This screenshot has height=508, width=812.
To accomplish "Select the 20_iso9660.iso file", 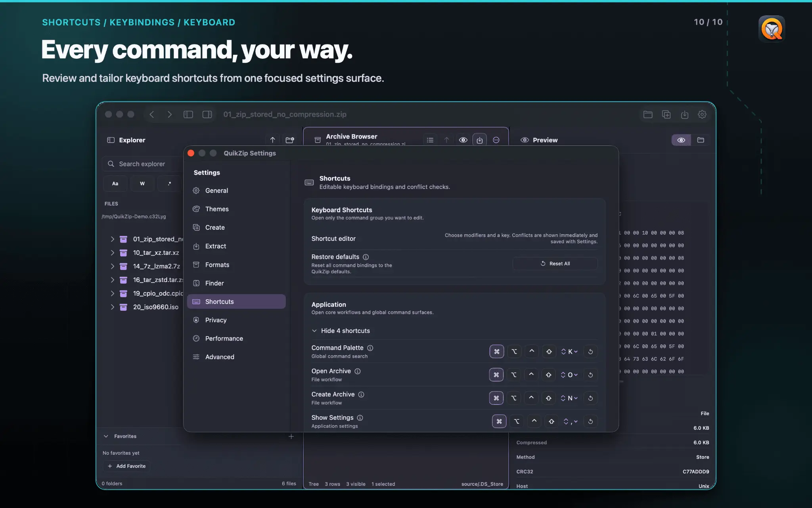I will click(x=156, y=307).
